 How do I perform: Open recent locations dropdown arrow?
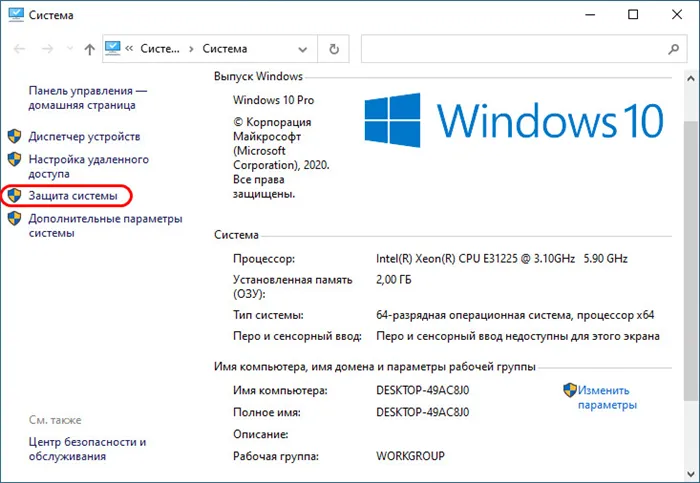click(x=70, y=49)
